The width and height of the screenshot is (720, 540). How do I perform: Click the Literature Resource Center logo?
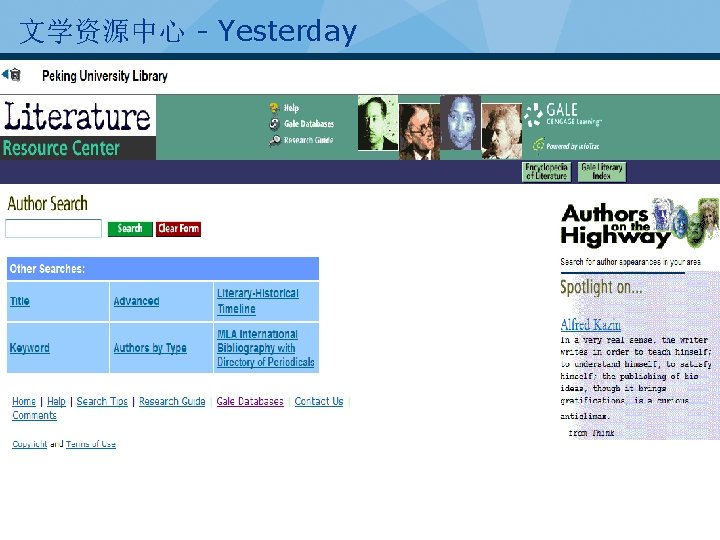78,128
